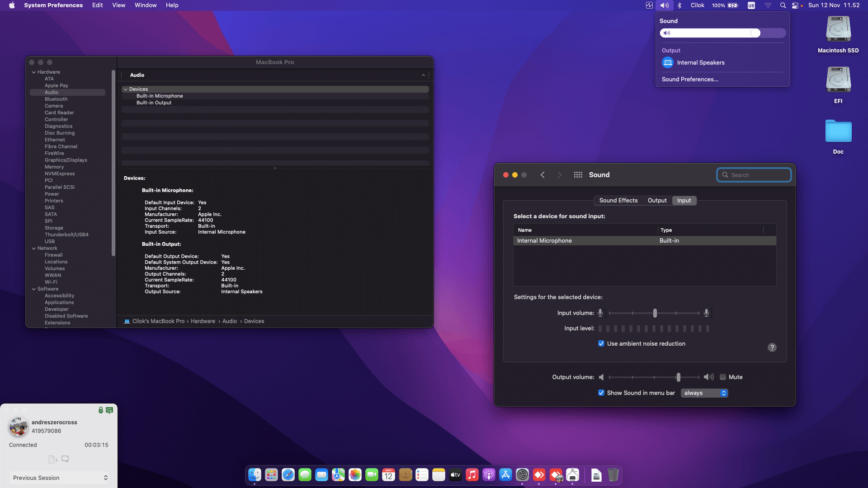Click the Input volume slider

pos(654,313)
